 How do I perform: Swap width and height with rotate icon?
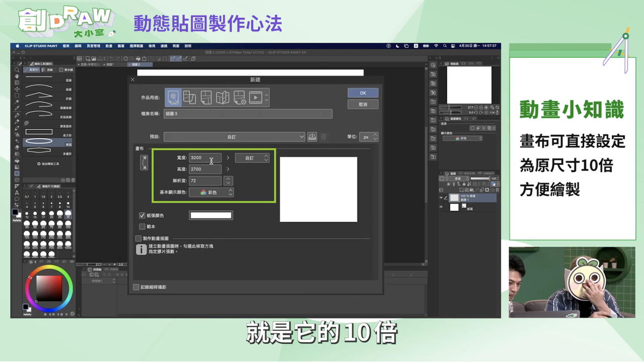pos(144,162)
